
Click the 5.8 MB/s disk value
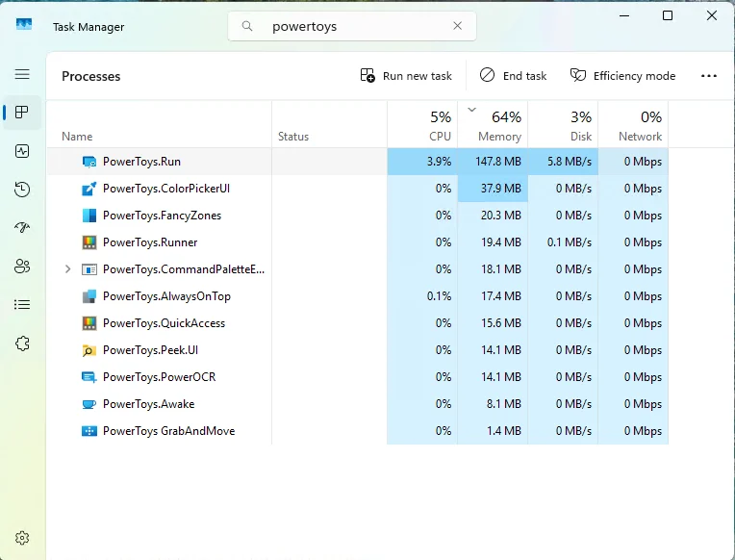point(570,162)
